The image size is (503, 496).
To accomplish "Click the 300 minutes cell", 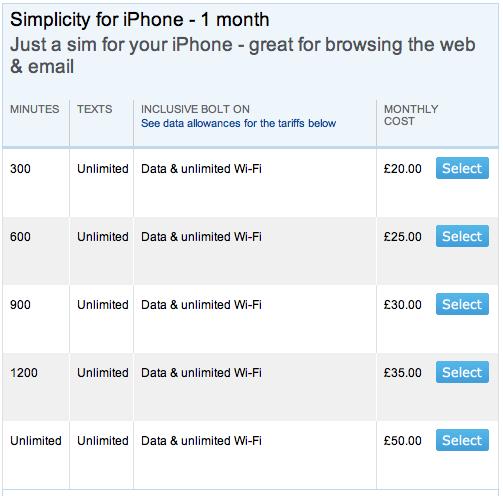I will pos(20,169).
